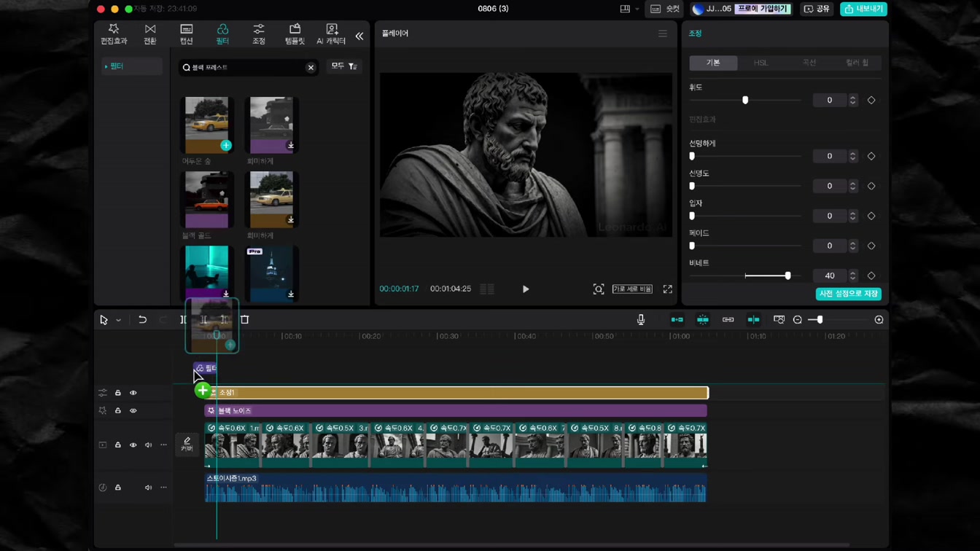Click the timeline zoom slider handle

pyautogui.click(x=820, y=320)
